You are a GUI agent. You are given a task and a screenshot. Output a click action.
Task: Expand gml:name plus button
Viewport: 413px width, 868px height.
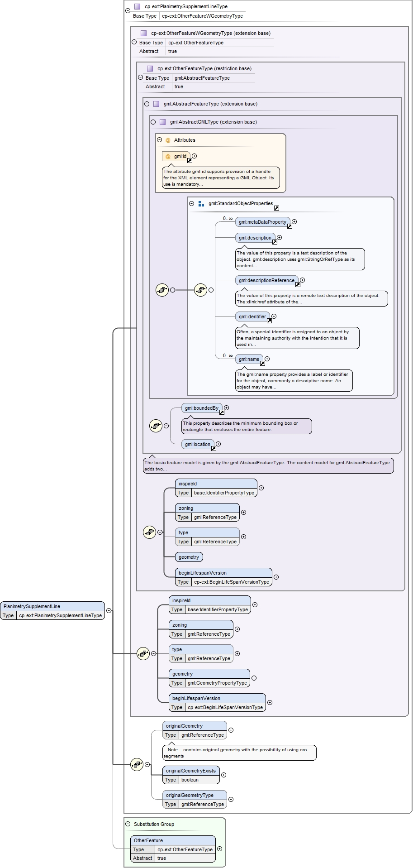[x=267, y=359]
